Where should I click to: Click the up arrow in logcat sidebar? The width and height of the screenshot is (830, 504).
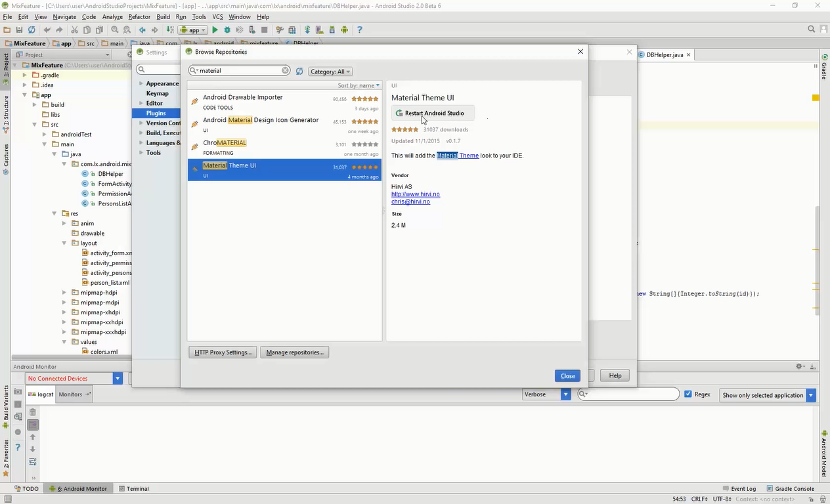click(32, 437)
